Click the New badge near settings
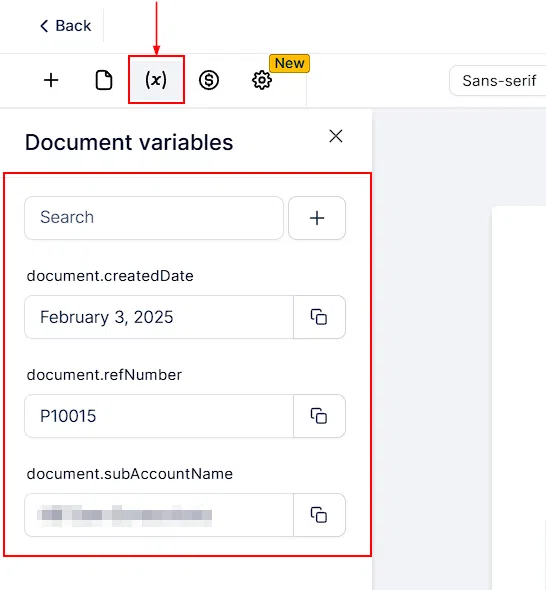The width and height of the screenshot is (546, 590). pos(289,63)
